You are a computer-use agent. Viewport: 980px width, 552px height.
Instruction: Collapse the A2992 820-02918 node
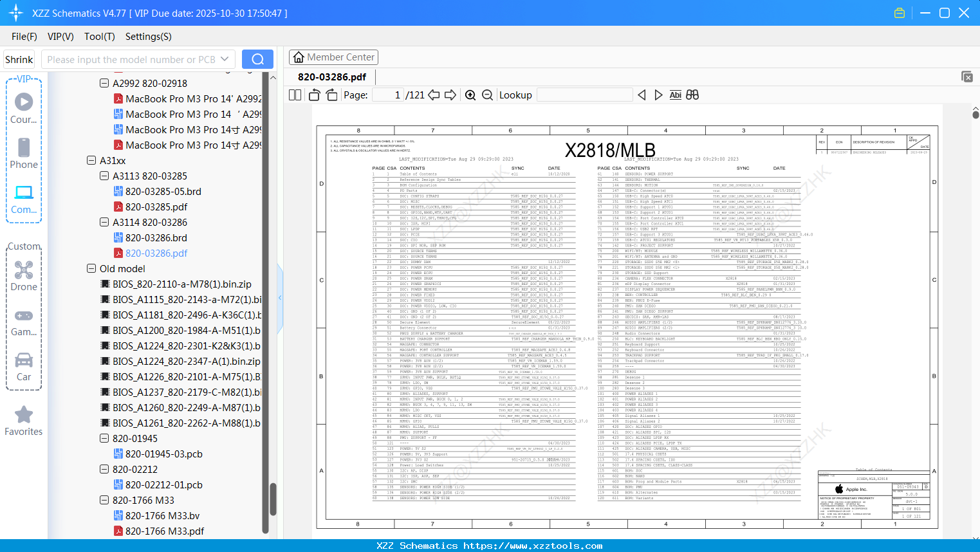pyautogui.click(x=104, y=83)
